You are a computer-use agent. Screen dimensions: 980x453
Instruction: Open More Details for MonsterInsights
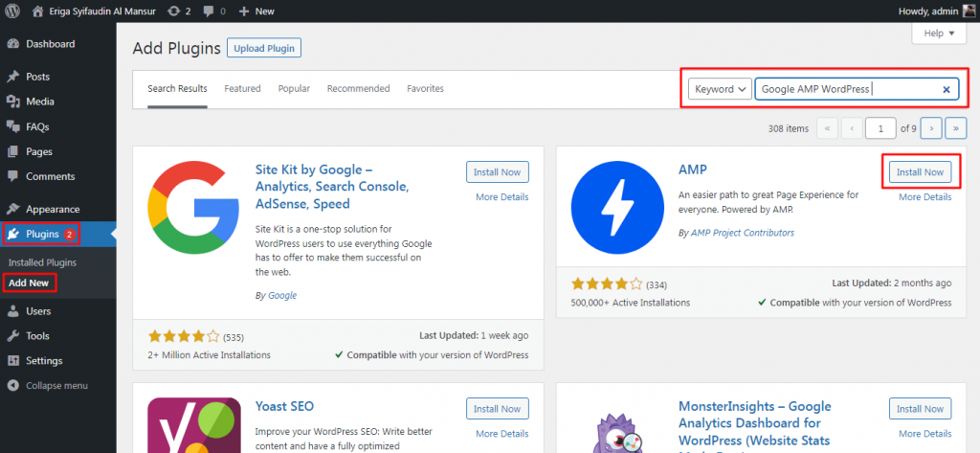tap(925, 434)
